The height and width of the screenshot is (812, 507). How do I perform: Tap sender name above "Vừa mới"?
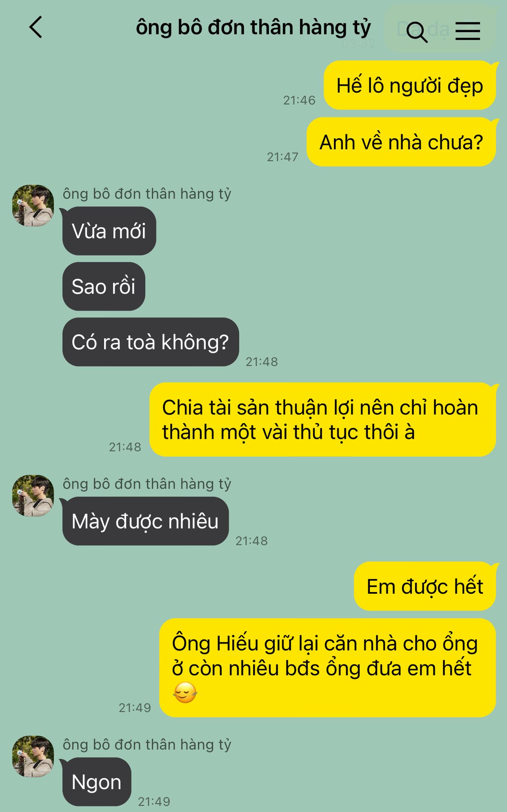(x=147, y=194)
